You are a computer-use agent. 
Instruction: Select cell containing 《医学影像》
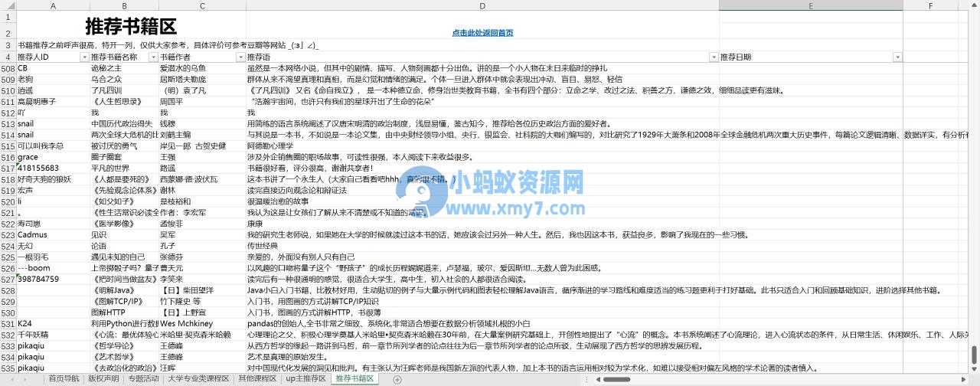124,224
